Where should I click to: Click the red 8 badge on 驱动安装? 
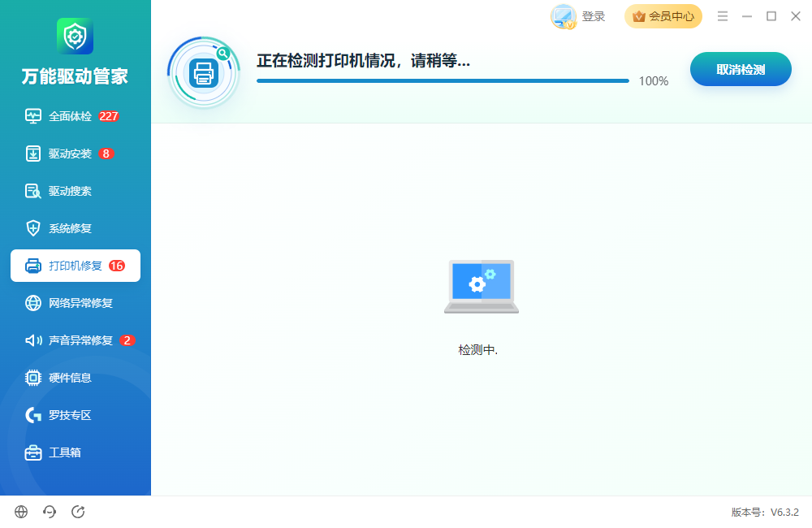click(106, 154)
